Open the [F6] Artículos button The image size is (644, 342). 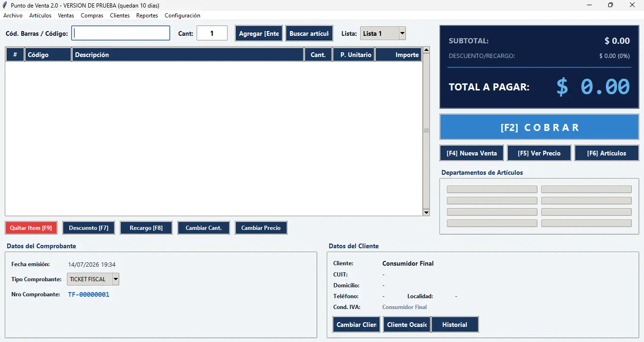pos(607,153)
